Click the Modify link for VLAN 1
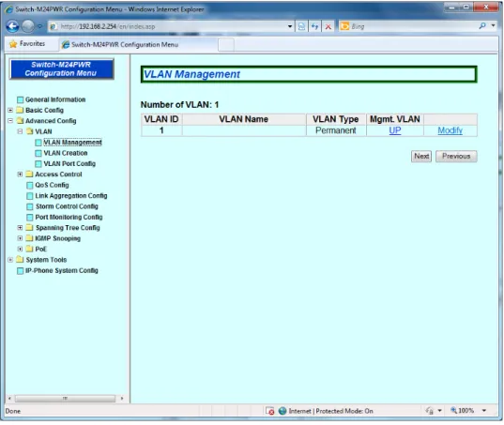The width and height of the screenshot is (504, 425). 450,130
